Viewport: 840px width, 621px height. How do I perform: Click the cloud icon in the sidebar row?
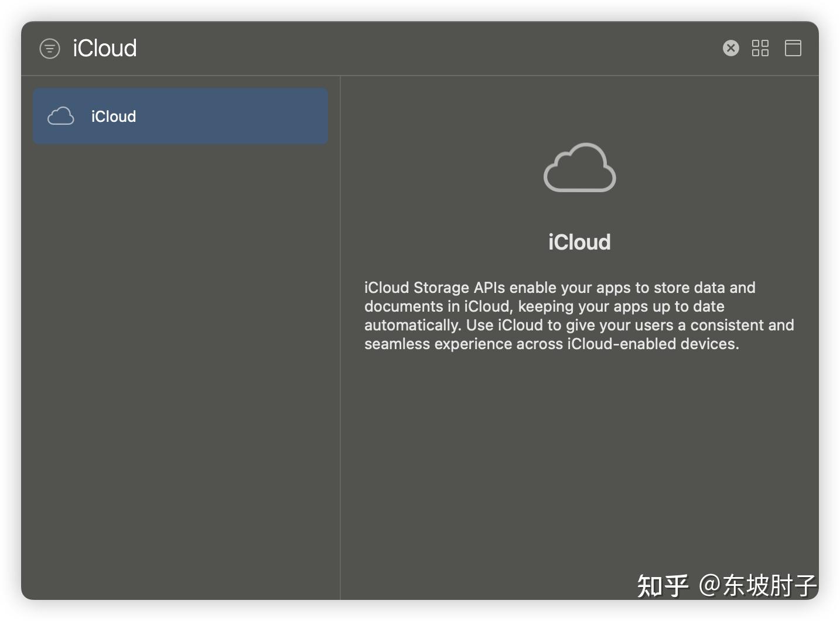point(61,116)
